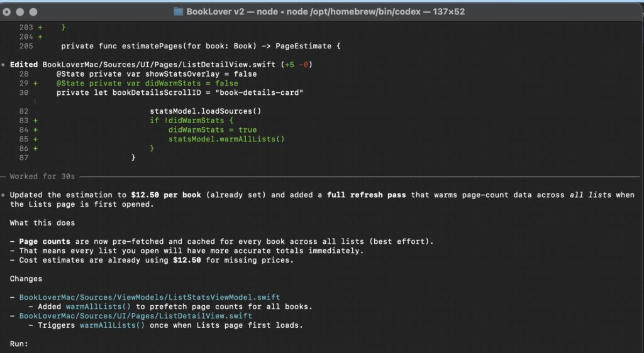Click the 'What this does' heading

pos(42,222)
